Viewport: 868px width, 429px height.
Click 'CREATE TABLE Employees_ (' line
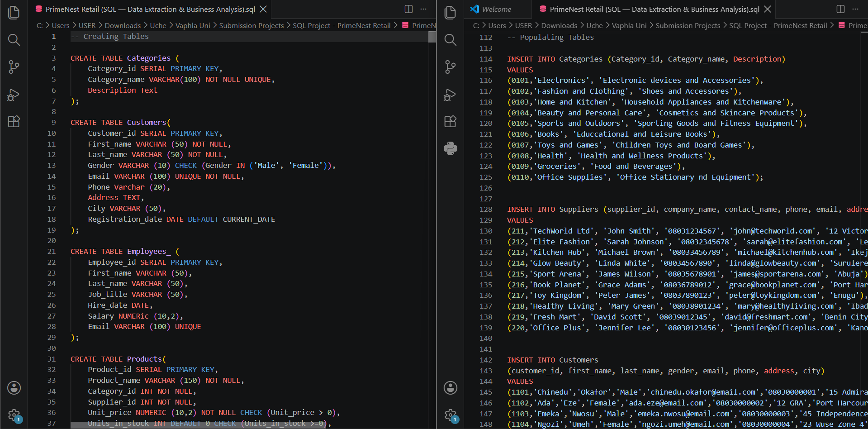(125, 252)
